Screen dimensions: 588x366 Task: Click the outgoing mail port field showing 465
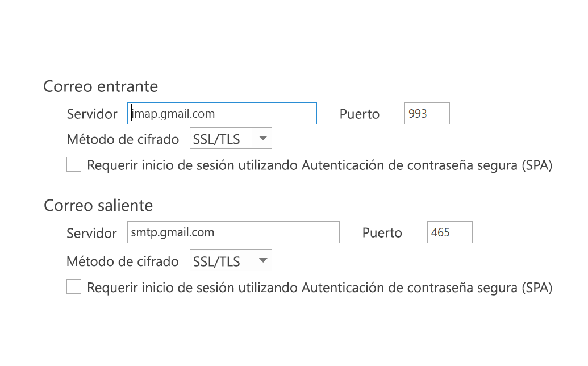point(449,232)
